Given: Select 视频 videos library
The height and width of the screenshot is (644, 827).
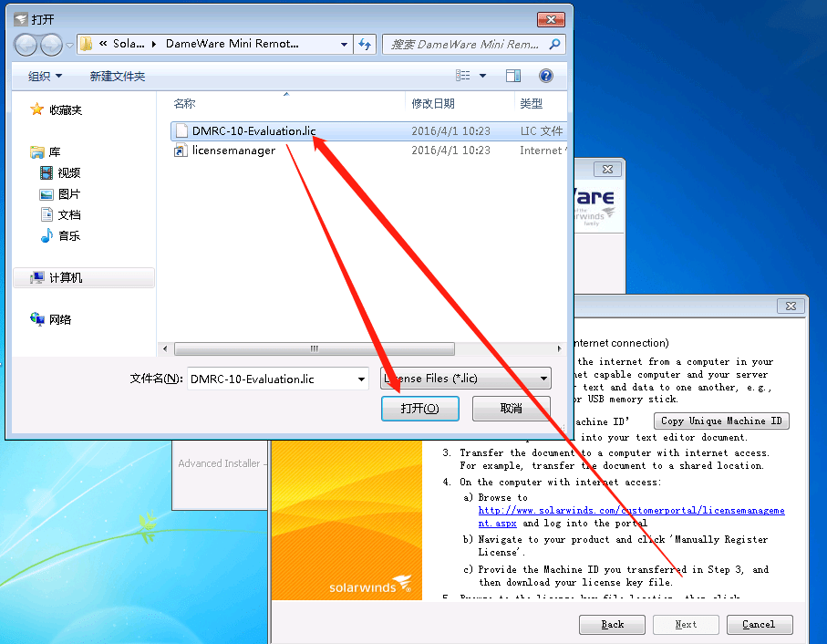Looking at the screenshot, I should (69, 173).
